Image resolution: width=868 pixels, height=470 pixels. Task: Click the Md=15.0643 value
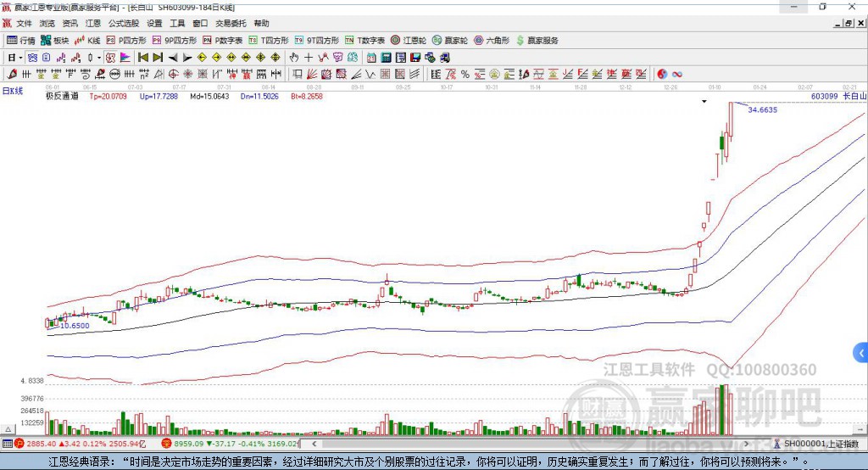pyautogui.click(x=209, y=96)
